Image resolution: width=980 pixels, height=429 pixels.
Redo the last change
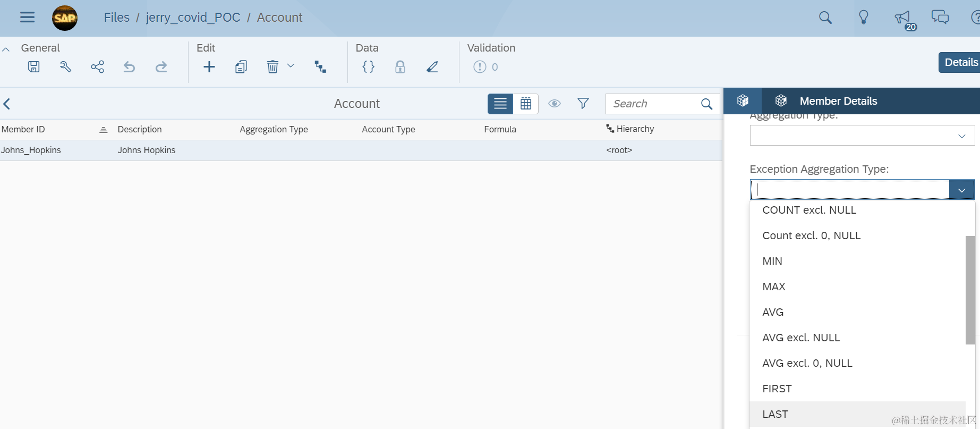[x=161, y=66]
